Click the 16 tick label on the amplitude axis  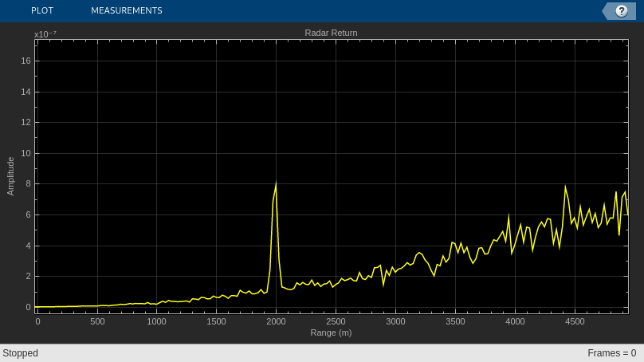[26, 61]
